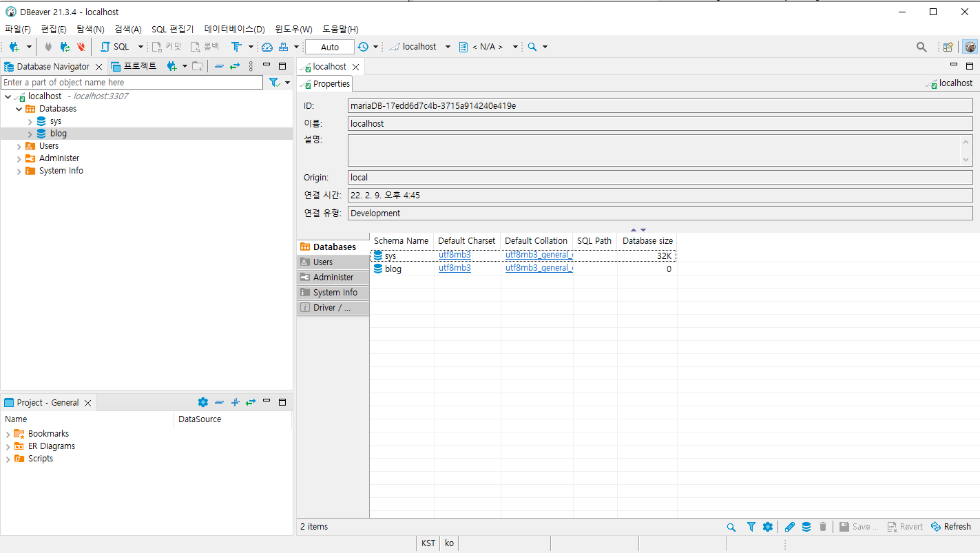
Task: Collapse the Databases folder node
Action: click(19, 109)
